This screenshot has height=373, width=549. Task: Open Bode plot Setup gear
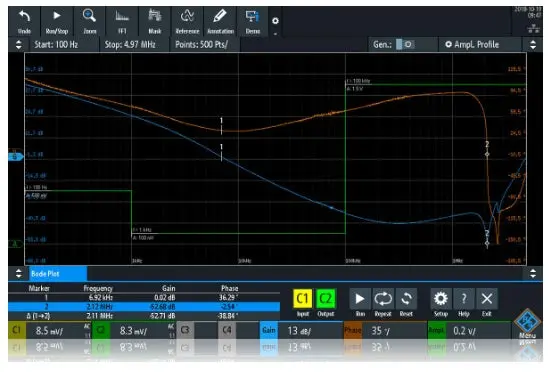(440, 299)
